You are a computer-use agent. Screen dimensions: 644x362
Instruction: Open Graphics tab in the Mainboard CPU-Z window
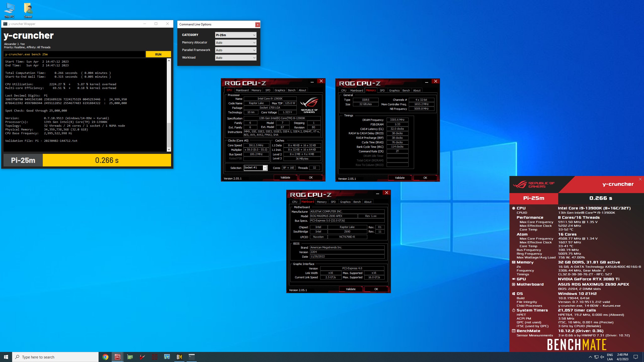pyautogui.click(x=345, y=202)
